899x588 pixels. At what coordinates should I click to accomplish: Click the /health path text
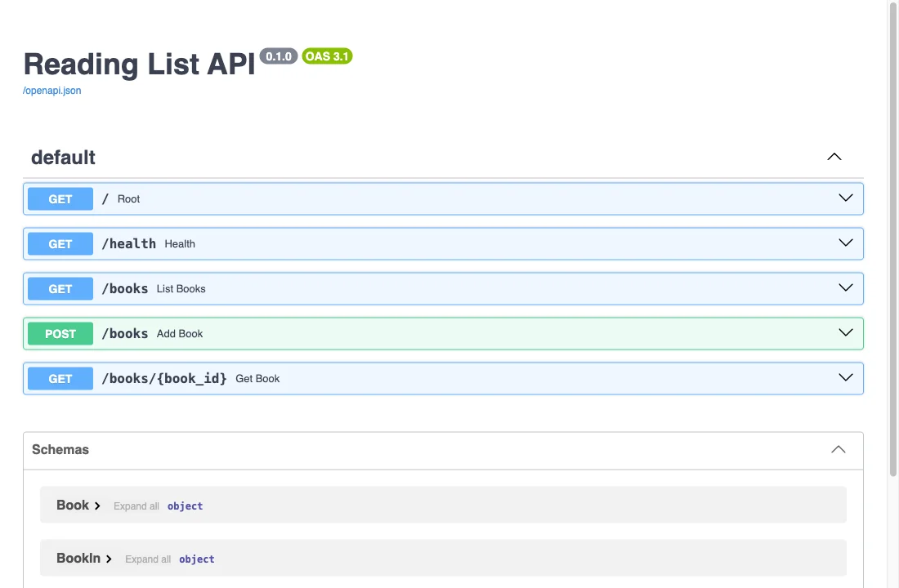pos(128,243)
